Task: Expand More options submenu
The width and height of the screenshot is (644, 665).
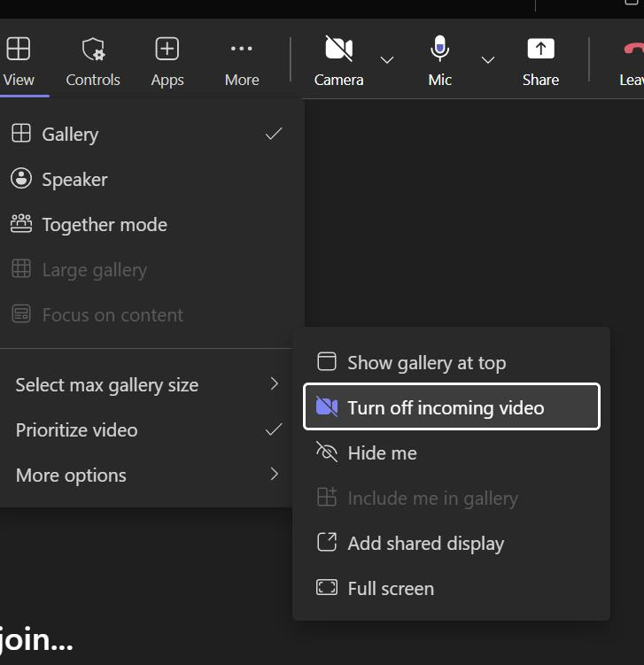Action: click(x=146, y=475)
